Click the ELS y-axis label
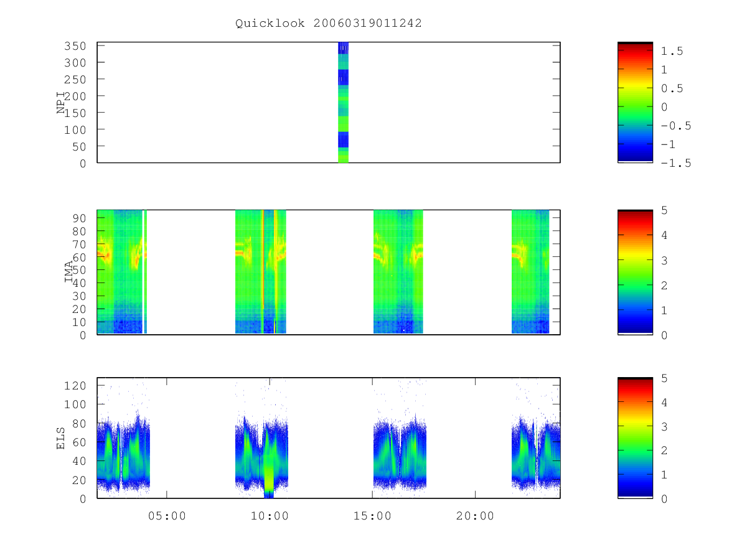The image size is (747, 560). 61,438
